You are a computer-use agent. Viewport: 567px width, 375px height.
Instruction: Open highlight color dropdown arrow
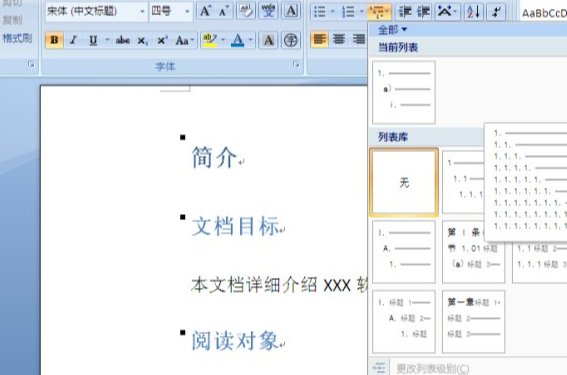pyautogui.click(x=223, y=40)
